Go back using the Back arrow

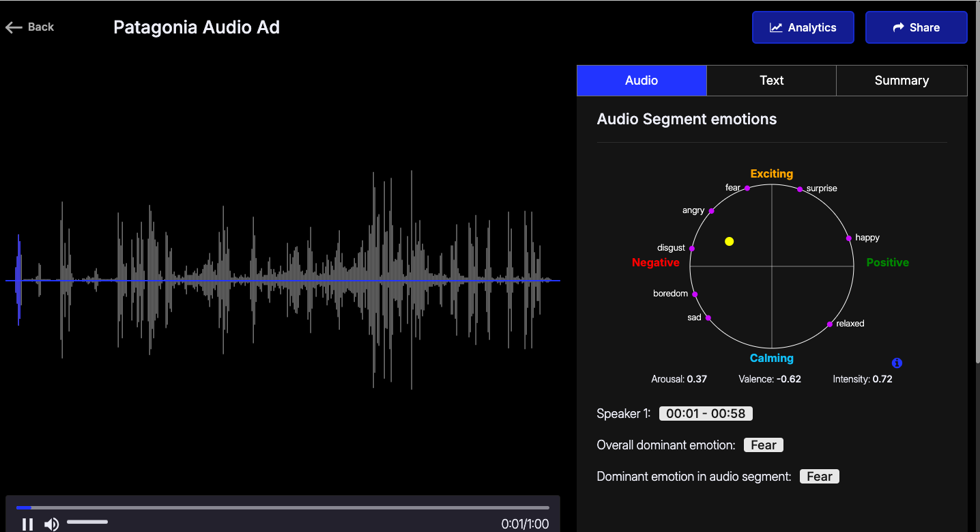click(x=29, y=27)
